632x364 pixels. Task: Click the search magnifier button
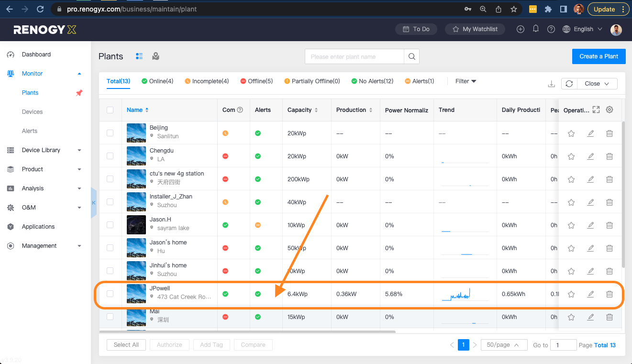point(411,56)
